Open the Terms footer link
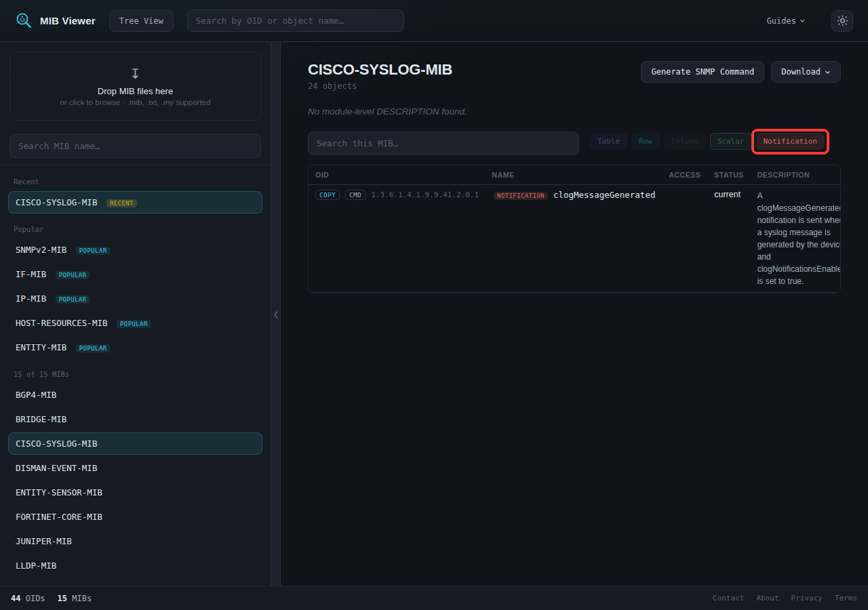868x610 pixels. pyautogui.click(x=846, y=598)
